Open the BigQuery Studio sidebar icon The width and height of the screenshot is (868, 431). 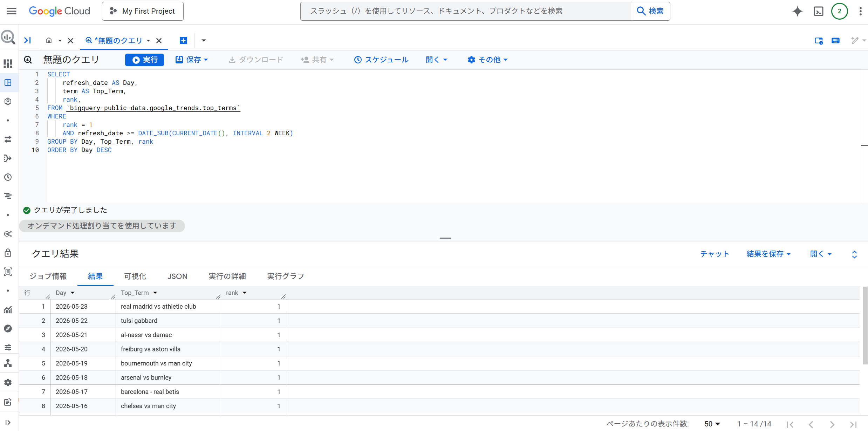tap(8, 83)
